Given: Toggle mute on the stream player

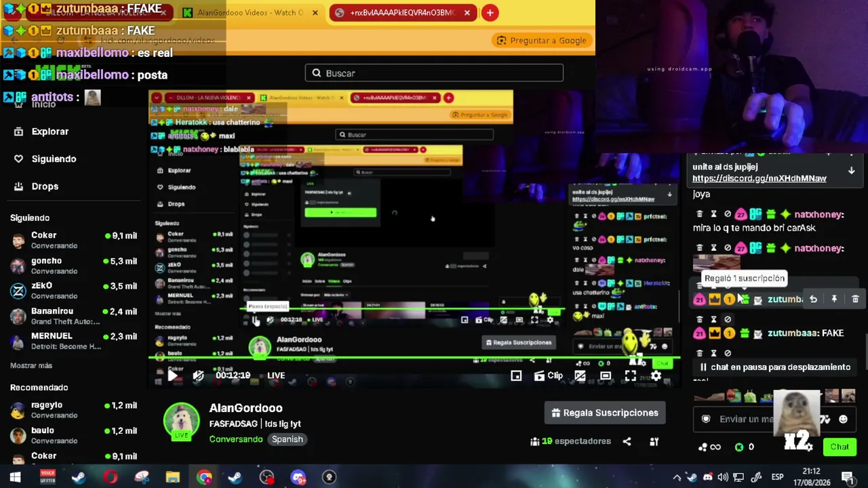Looking at the screenshot, I should pos(198,375).
